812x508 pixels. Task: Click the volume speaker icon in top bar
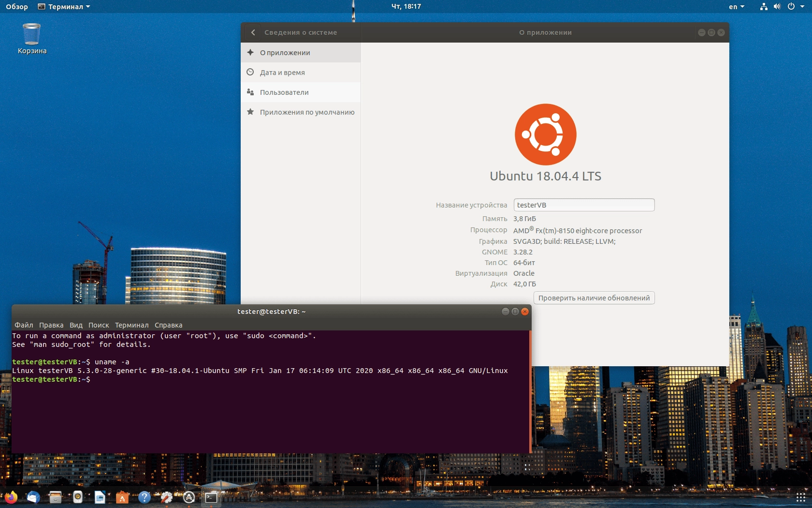click(777, 6)
